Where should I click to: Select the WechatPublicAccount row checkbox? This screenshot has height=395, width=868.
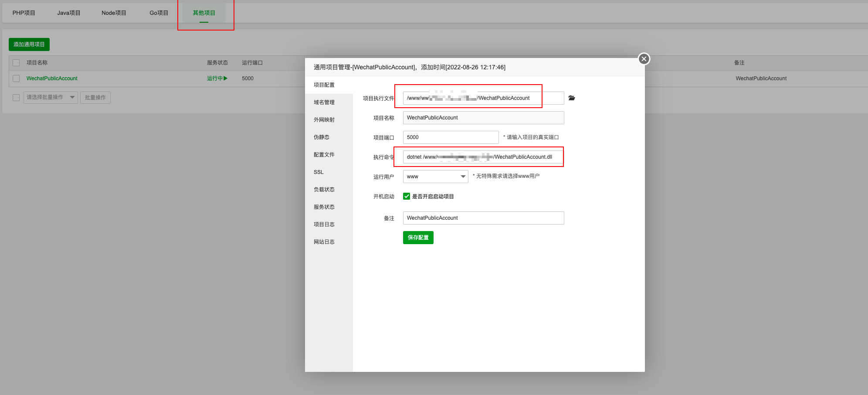16,78
